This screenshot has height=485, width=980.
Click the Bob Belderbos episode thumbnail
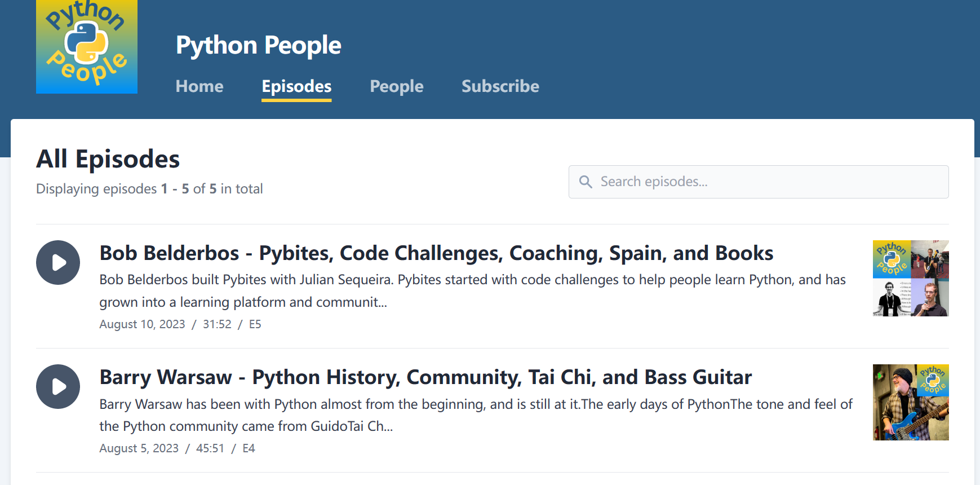[x=911, y=278]
